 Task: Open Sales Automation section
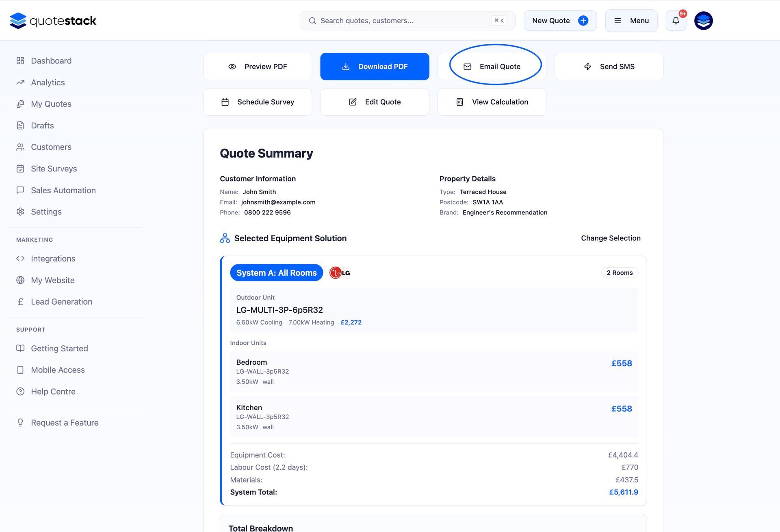[63, 190]
